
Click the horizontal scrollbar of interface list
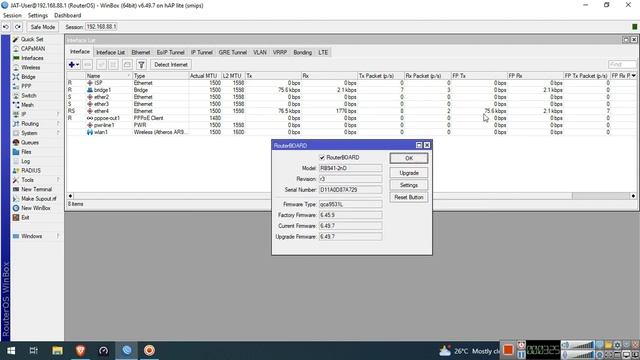point(351,196)
